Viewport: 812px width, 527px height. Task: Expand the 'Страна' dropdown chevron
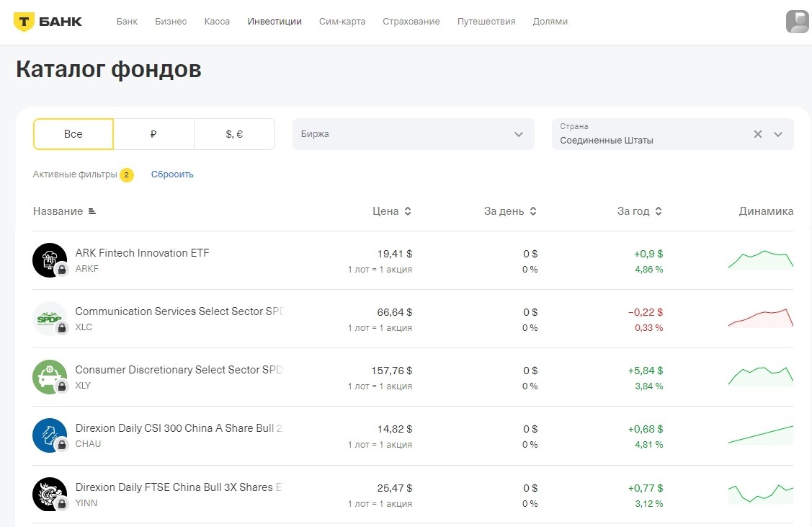click(x=778, y=134)
